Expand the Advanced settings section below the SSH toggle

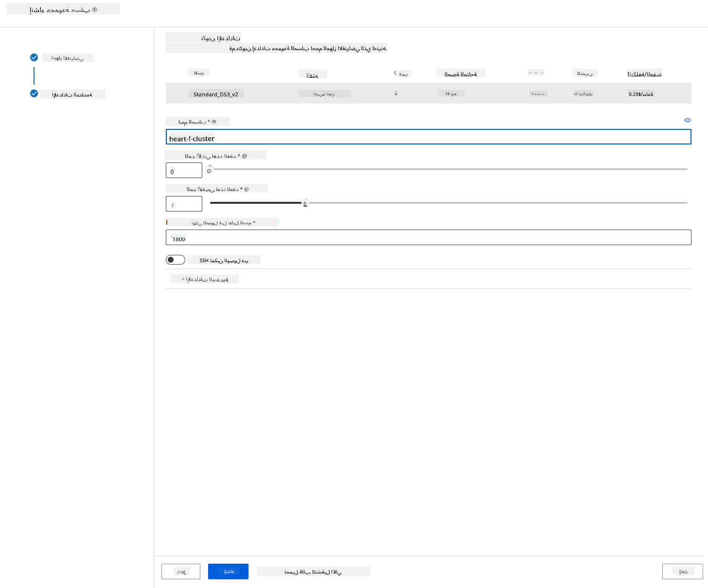205,279
